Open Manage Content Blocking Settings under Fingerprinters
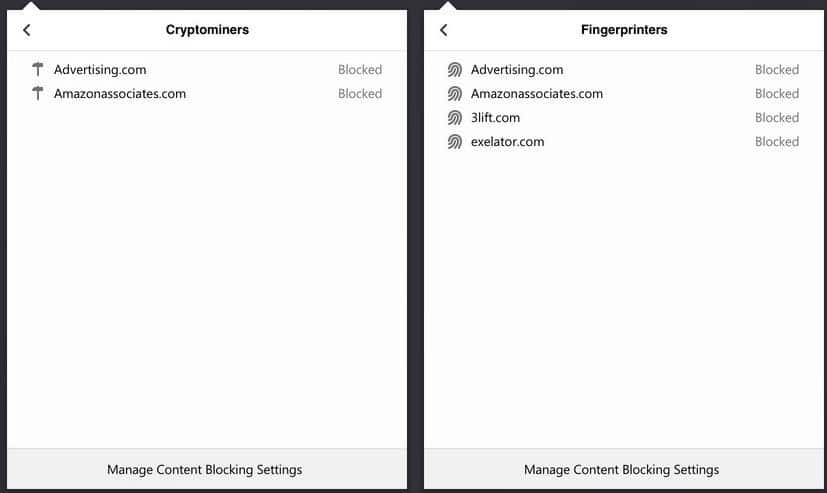 pos(621,469)
